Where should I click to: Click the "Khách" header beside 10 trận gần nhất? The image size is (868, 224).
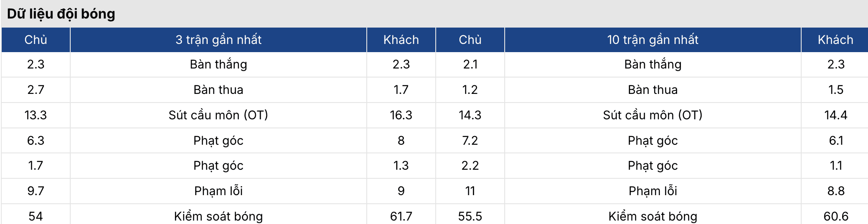coord(835,40)
